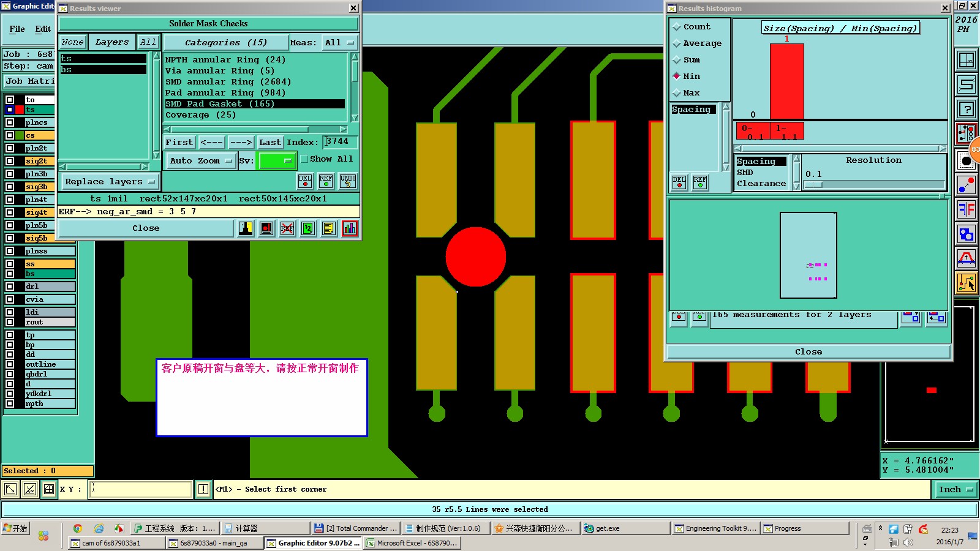The image size is (980, 551).
Task: Click the Last navigation button
Action: (269, 142)
